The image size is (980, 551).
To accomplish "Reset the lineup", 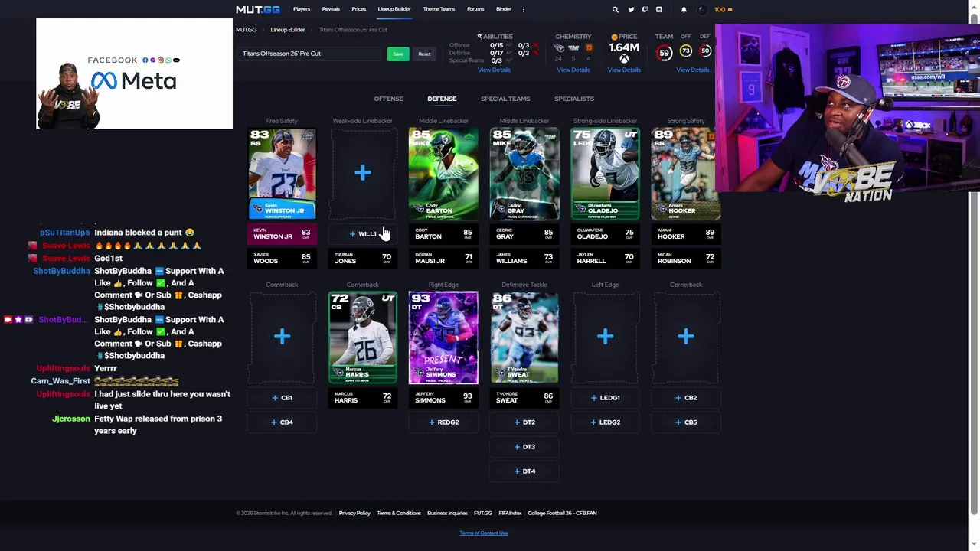I will pyautogui.click(x=424, y=54).
